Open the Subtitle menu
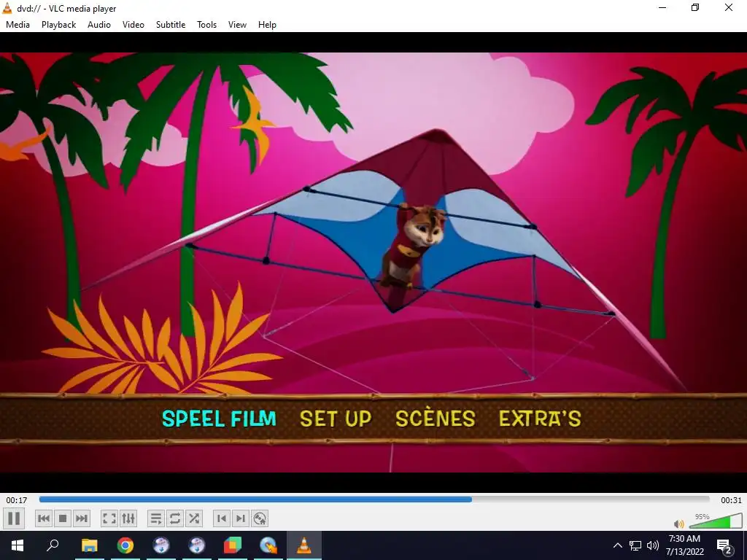Screen dimensions: 747x560 point(171,25)
